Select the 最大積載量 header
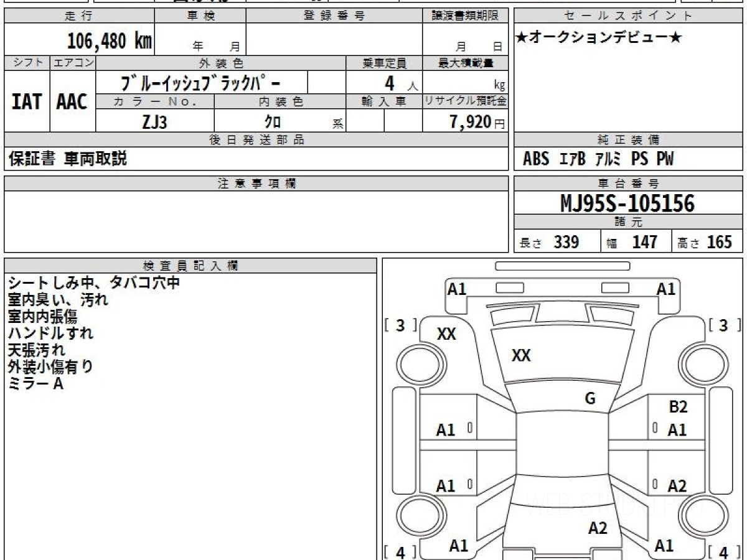The height and width of the screenshot is (560, 747). 466,63
